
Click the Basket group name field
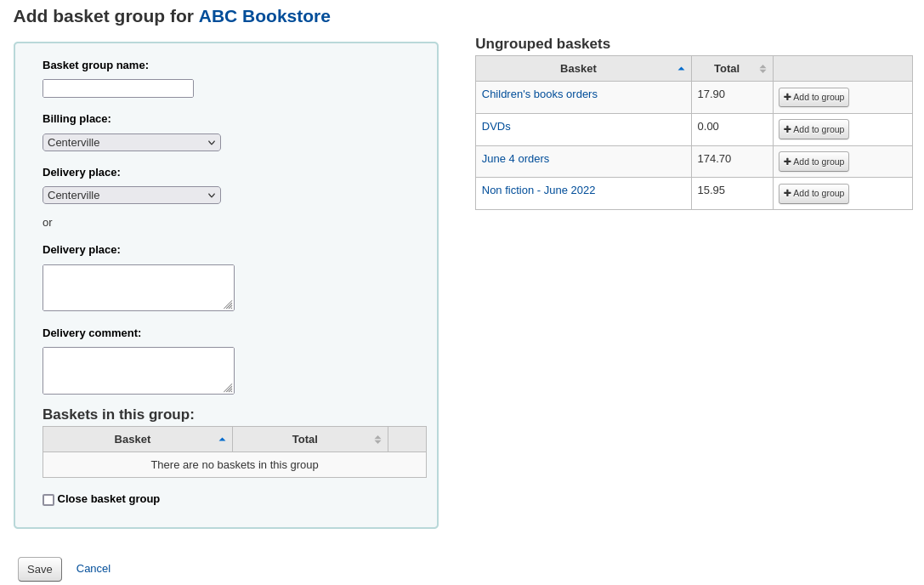coord(117,88)
